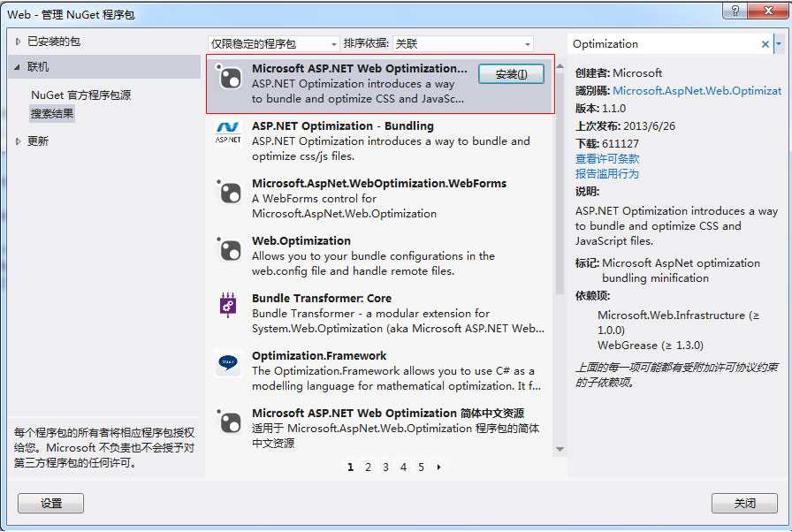Click the Bundle Transformer: Core purple icon

[228, 304]
